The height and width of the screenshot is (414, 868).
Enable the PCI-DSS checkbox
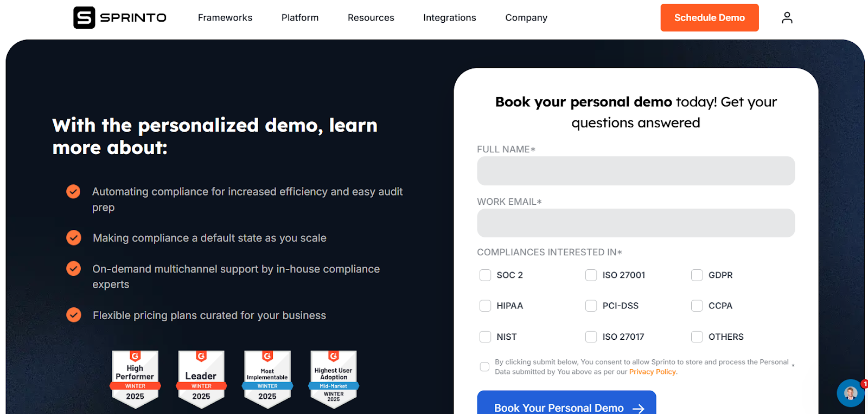591,306
